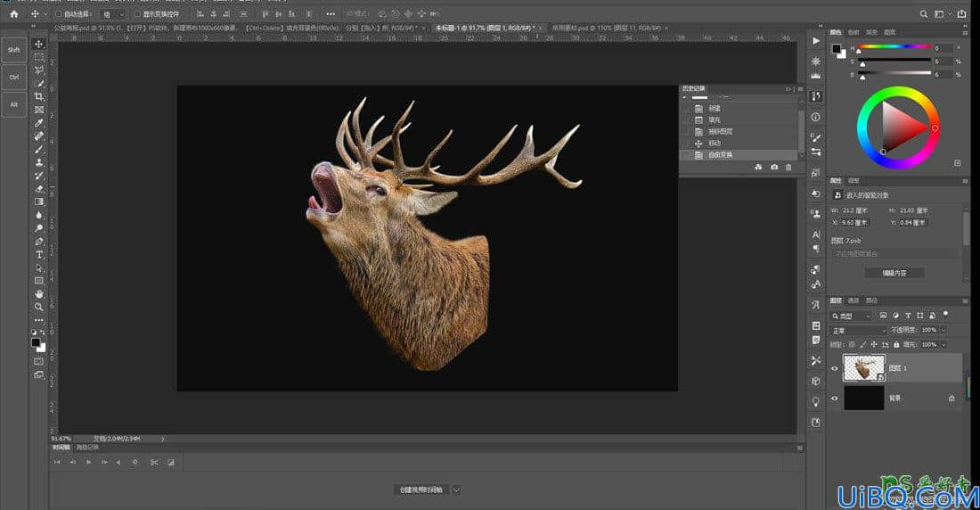Hide the black background layer eye icon
The height and width of the screenshot is (510, 980).
[835, 398]
